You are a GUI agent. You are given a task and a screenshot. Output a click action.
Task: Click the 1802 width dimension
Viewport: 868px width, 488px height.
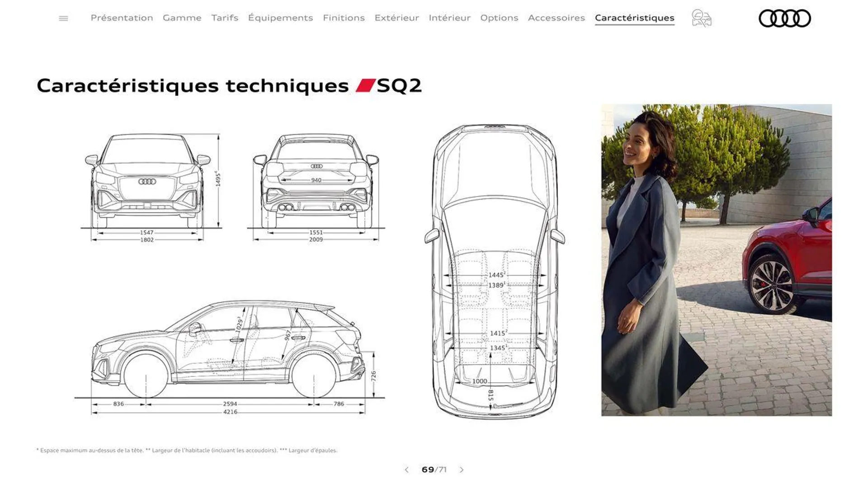(147, 240)
